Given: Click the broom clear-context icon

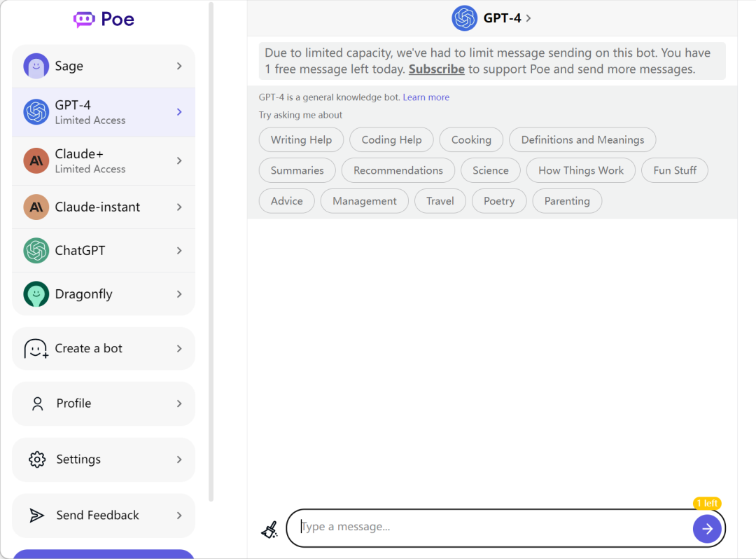Looking at the screenshot, I should pos(269,530).
